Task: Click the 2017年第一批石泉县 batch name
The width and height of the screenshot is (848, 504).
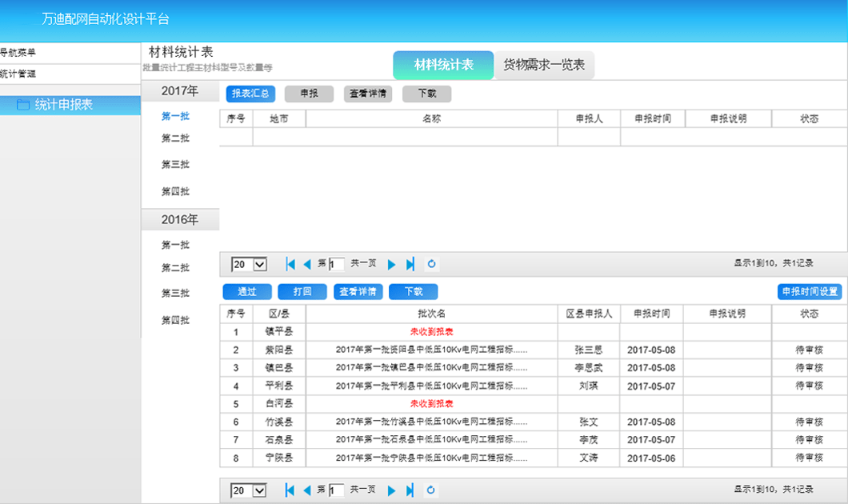Action: [x=431, y=440]
